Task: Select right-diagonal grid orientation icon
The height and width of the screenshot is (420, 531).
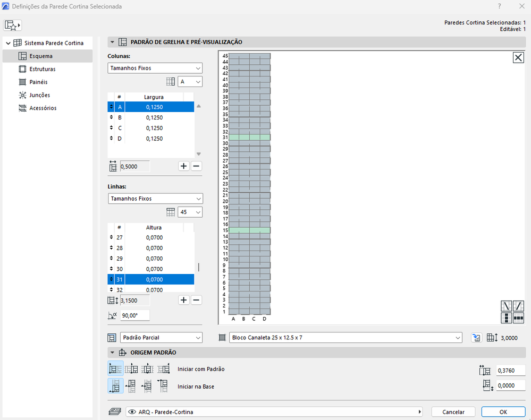Action: (x=518, y=306)
